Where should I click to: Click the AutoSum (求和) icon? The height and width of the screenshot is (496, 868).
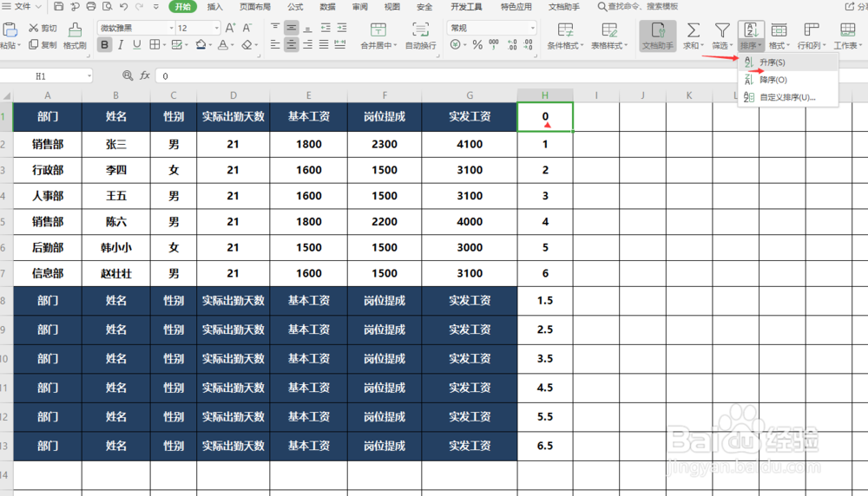tap(693, 29)
